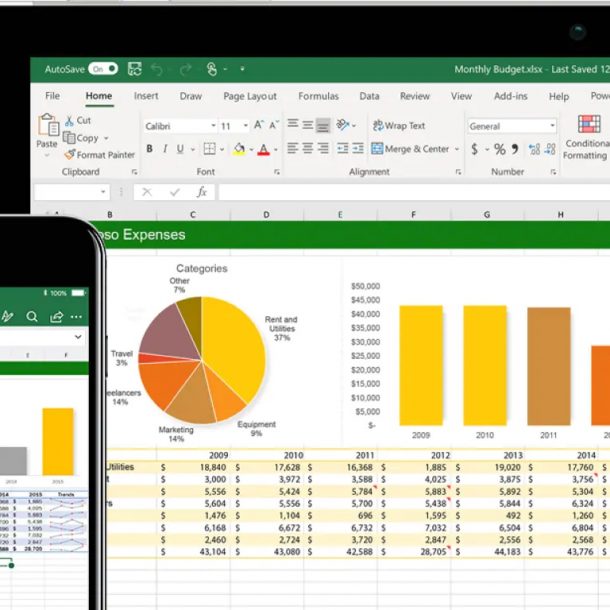Toggle Italic formatting
The width and height of the screenshot is (610, 610).
[165, 149]
